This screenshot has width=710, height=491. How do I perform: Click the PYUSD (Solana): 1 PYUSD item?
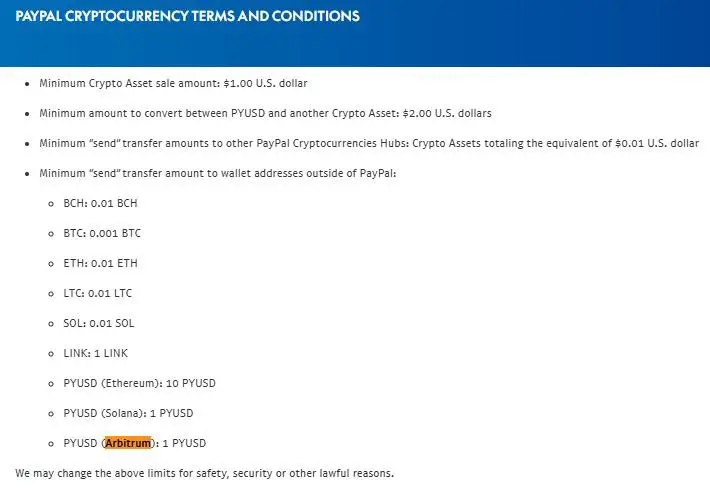[x=129, y=413]
